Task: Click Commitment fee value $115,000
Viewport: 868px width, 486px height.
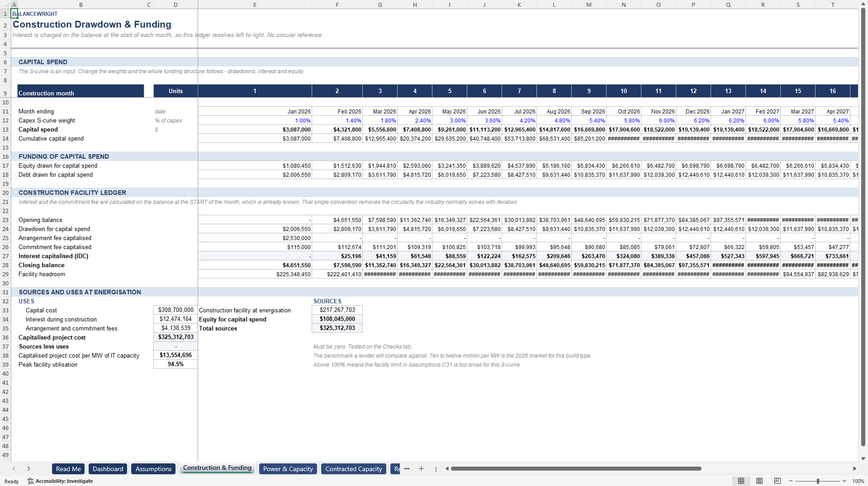Action: click(x=255, y=247)
